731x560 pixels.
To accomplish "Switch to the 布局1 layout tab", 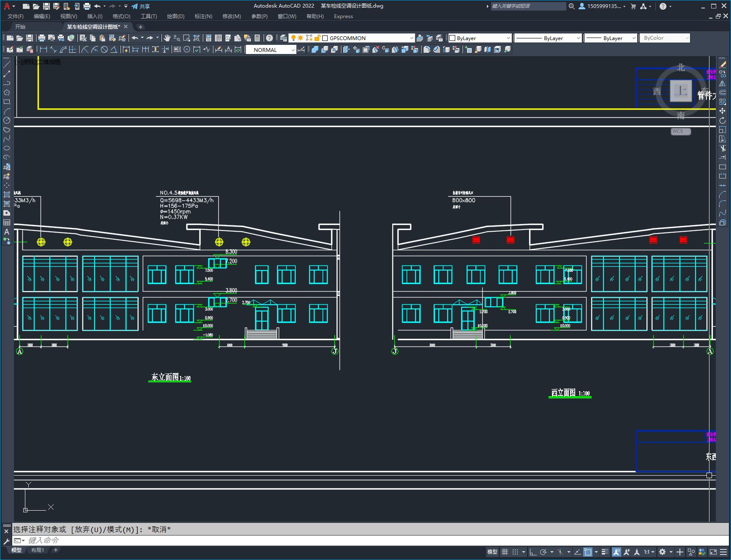I will pos(38,550).
